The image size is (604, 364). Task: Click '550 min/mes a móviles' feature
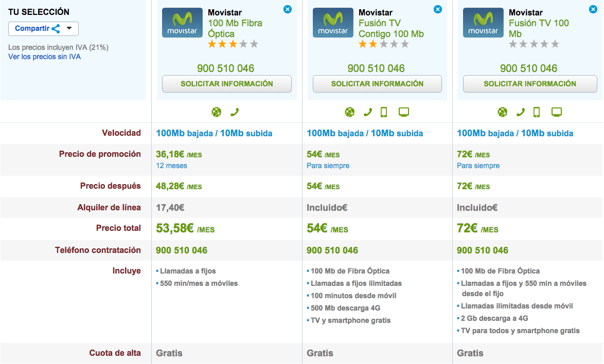point(199,283)
